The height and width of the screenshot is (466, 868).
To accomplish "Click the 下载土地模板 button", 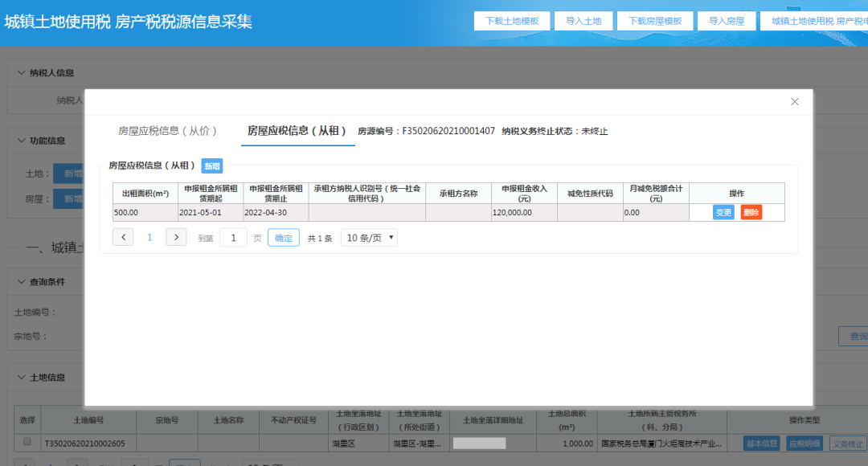I will coord(512,20).
